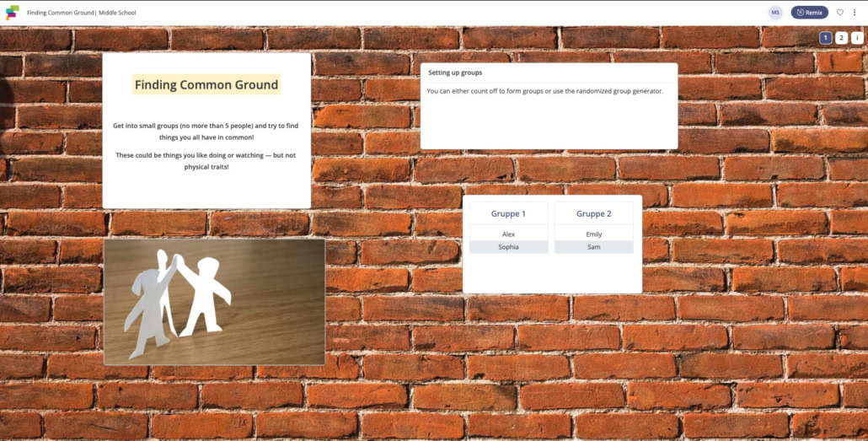Select the Gruppe 1 column header

[508, 213]
